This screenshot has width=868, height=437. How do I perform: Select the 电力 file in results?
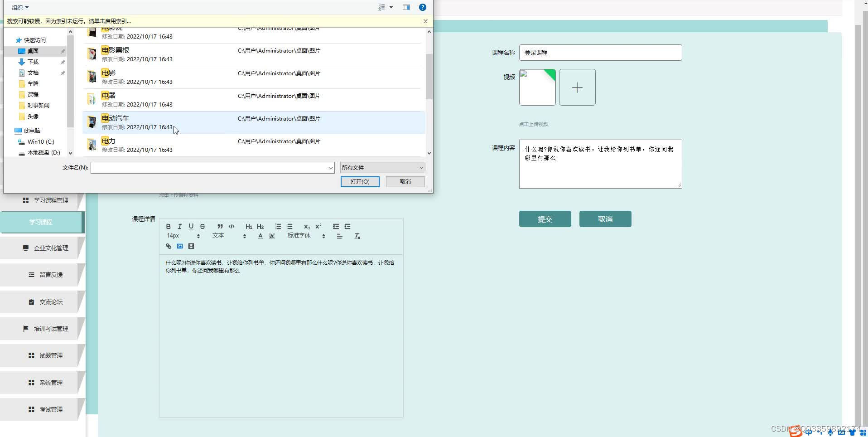254,145
